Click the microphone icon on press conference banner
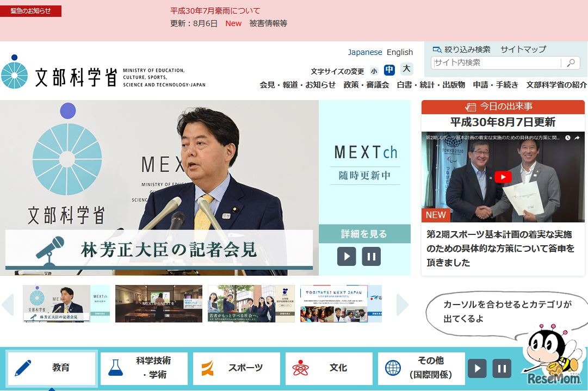 click(50, 252)
